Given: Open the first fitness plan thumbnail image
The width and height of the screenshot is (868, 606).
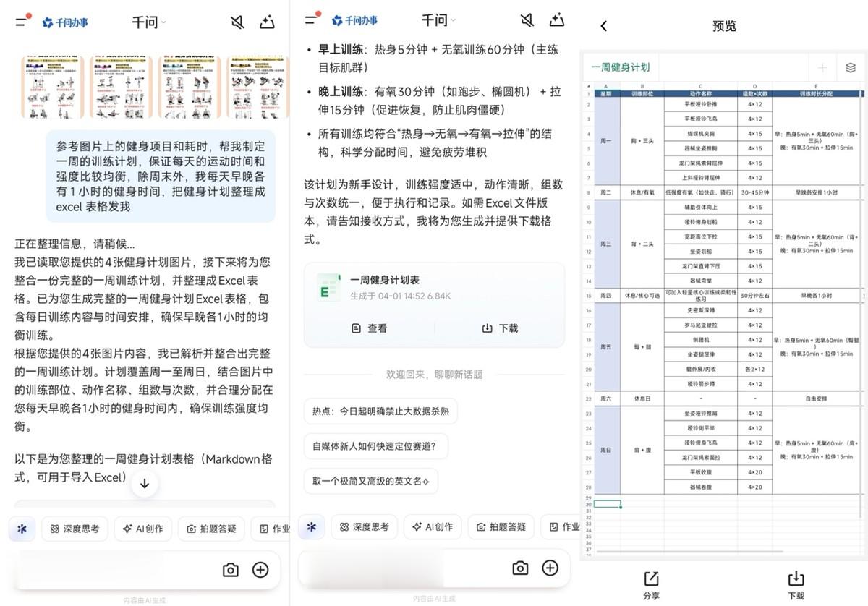Looking at the screenshot, I should pyautogui.click(x=51, y=87).
